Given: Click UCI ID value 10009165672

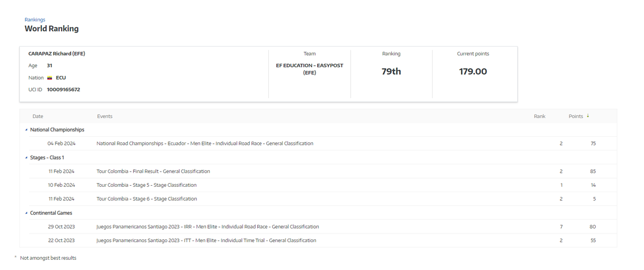Looking at the screenshot, I should [63, 90].
